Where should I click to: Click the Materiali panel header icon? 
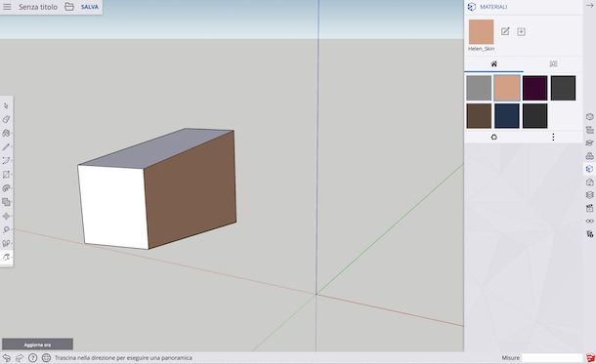472,7
